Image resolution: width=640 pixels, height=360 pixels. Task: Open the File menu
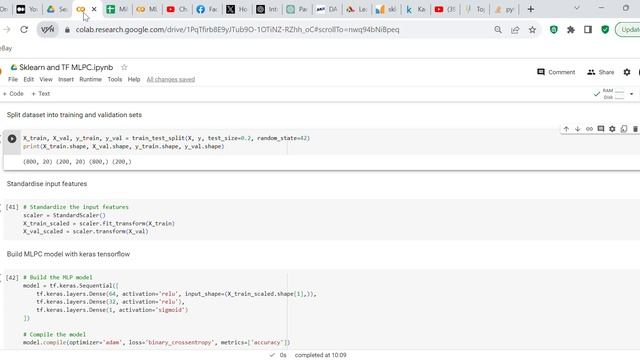tap(13, 79)
